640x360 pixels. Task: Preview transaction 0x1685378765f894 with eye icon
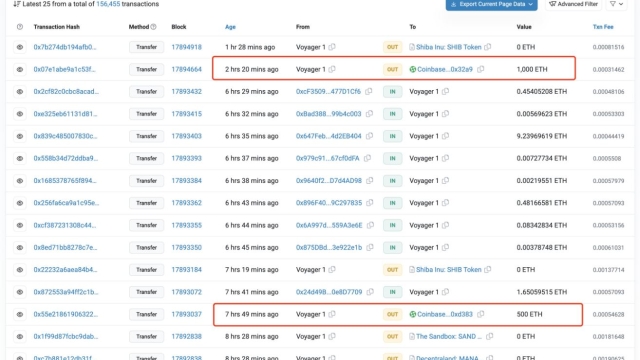tap(20, 180)
